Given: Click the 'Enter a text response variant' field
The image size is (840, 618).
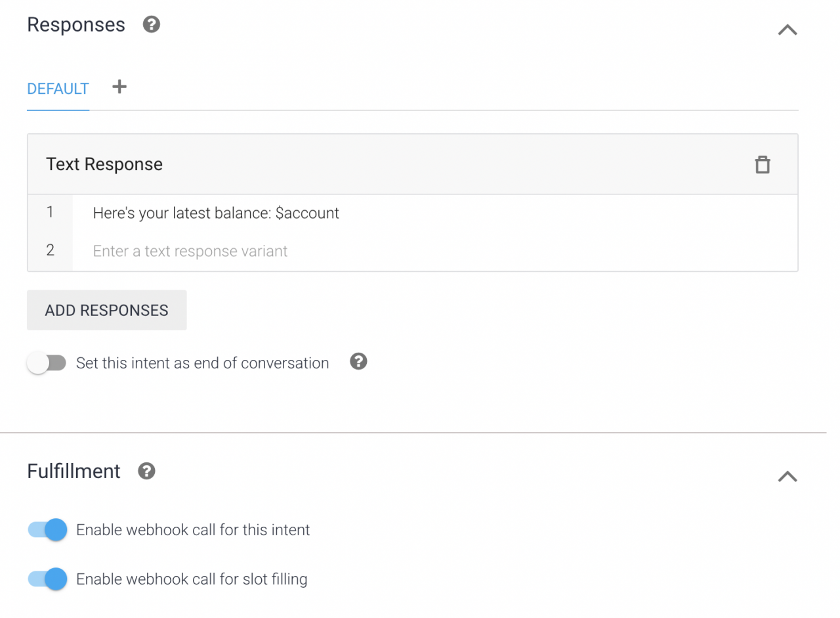Looking at the screenshot, I should [x=435, y=251].
